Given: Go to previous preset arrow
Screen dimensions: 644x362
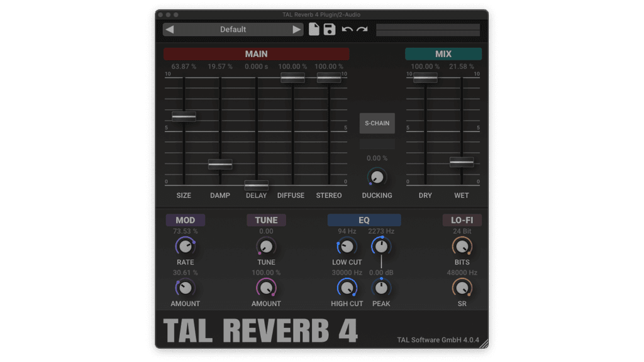Looking at the screenshot, I should pos(170,30).
